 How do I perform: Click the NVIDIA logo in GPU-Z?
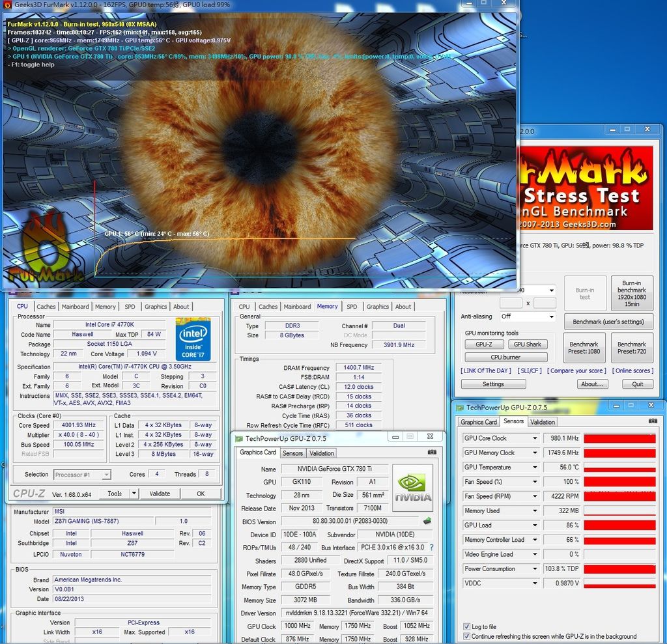[x=412, y=488]
